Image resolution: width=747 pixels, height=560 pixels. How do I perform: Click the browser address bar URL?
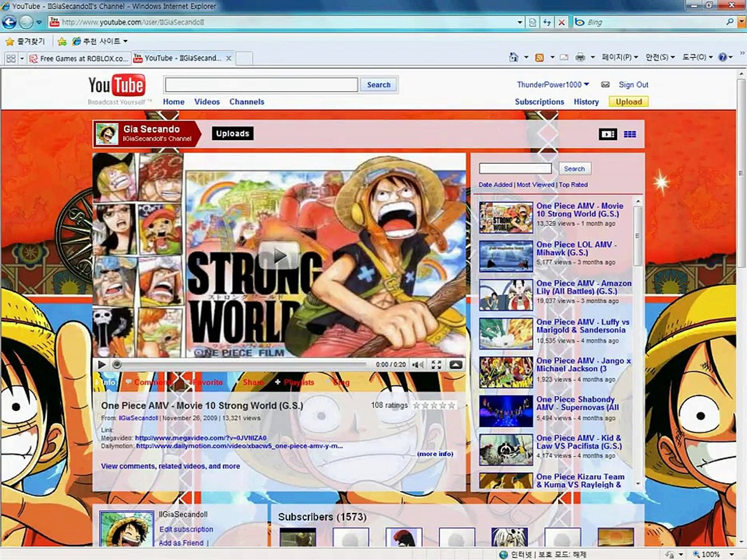click(x=133, y=22)
